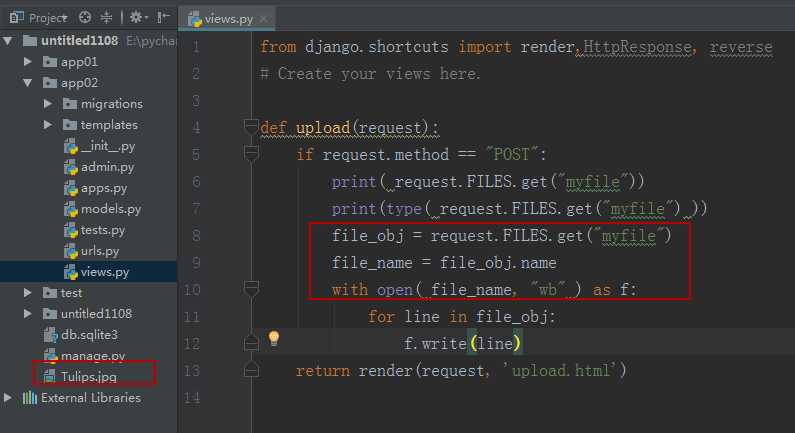The image size is (795, 433).
Task: Click the fold end marker on line 12
Action: pyautogui.click(x=251, y=343)
